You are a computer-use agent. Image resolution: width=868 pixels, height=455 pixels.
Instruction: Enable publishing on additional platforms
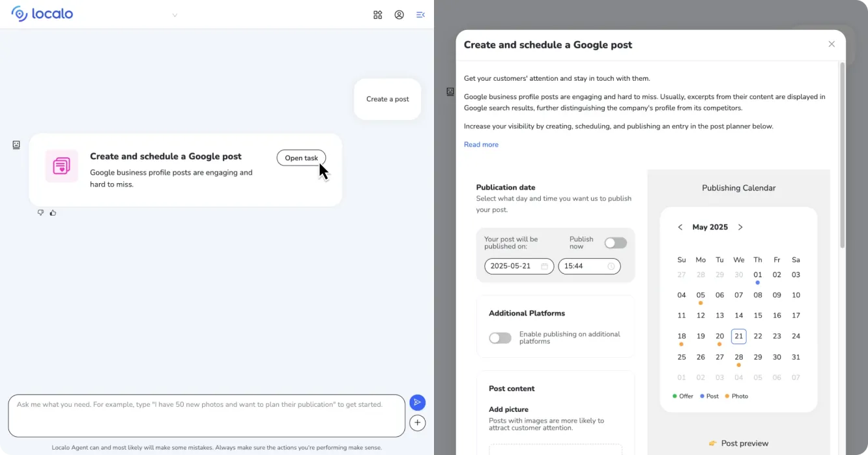[x=500, y=338]
